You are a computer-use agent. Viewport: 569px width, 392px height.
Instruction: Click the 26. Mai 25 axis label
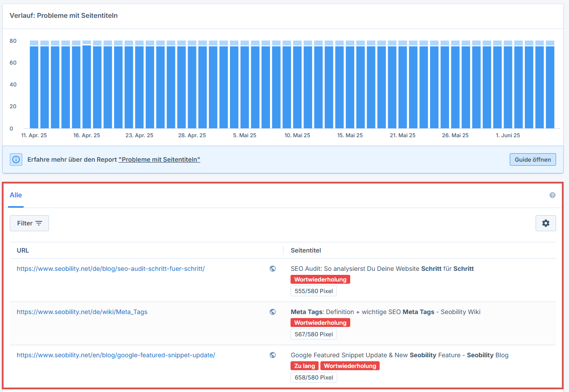455,135
